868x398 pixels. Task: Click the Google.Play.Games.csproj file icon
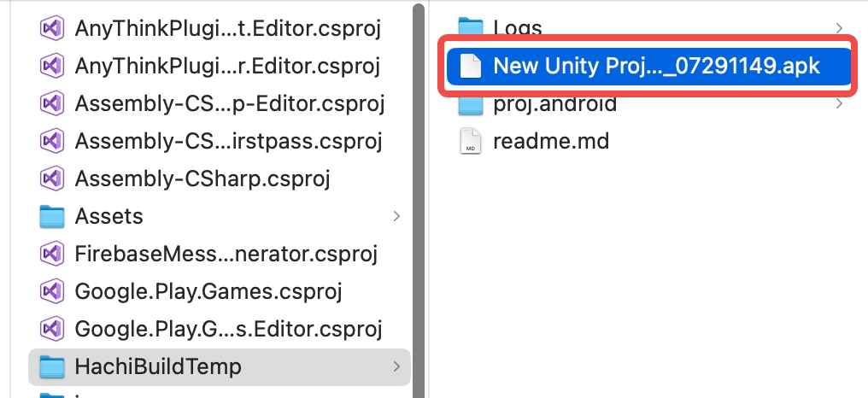tap(53, 291)
